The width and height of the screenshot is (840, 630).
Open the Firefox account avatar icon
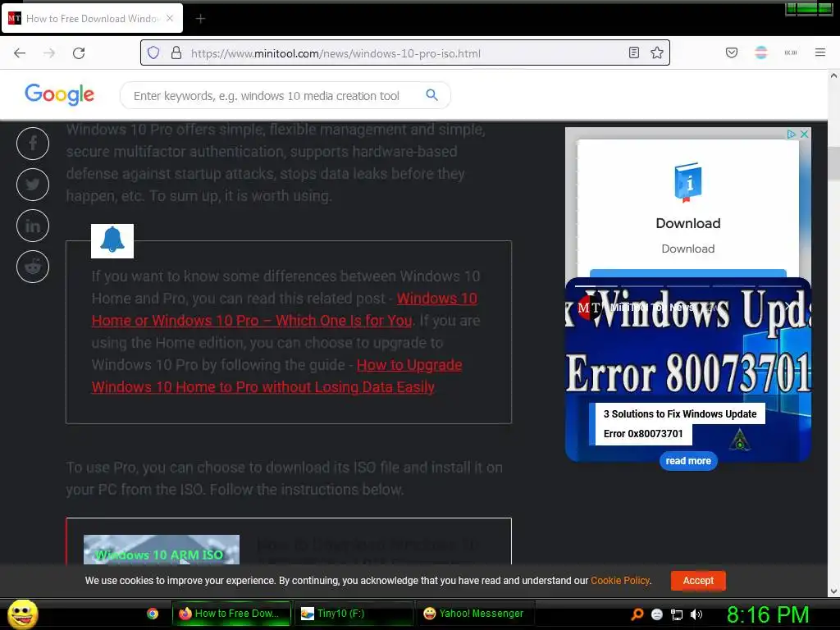[761, 52]
